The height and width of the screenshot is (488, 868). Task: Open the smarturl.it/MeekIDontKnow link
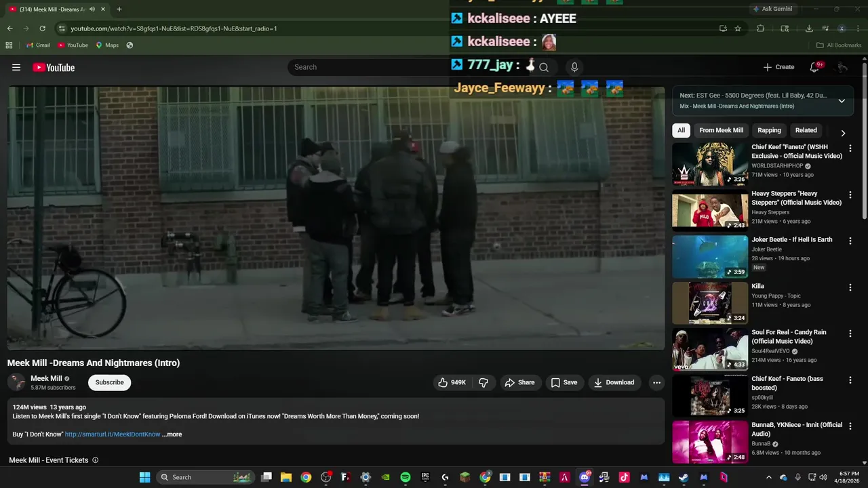(x=113, y=434)
